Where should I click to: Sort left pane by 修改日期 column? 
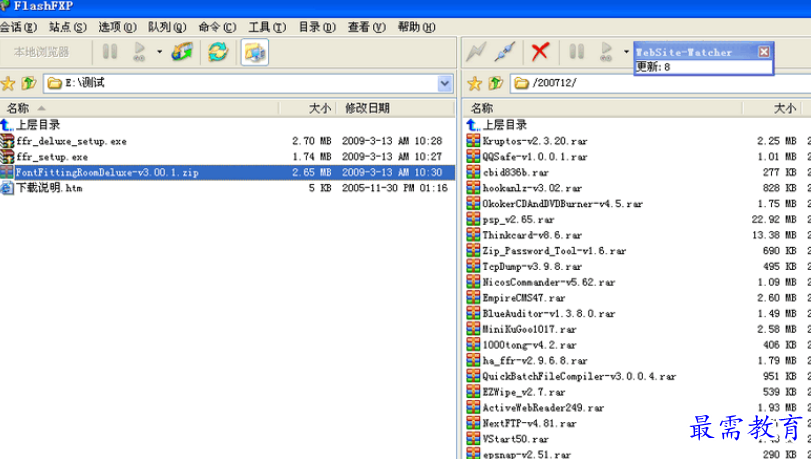pos(395,108)
